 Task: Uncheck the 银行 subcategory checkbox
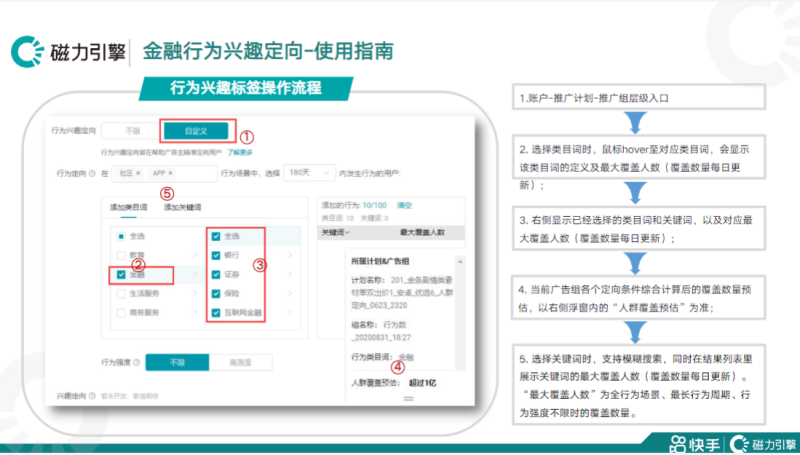pyautogui.click(x=216, y=255)
